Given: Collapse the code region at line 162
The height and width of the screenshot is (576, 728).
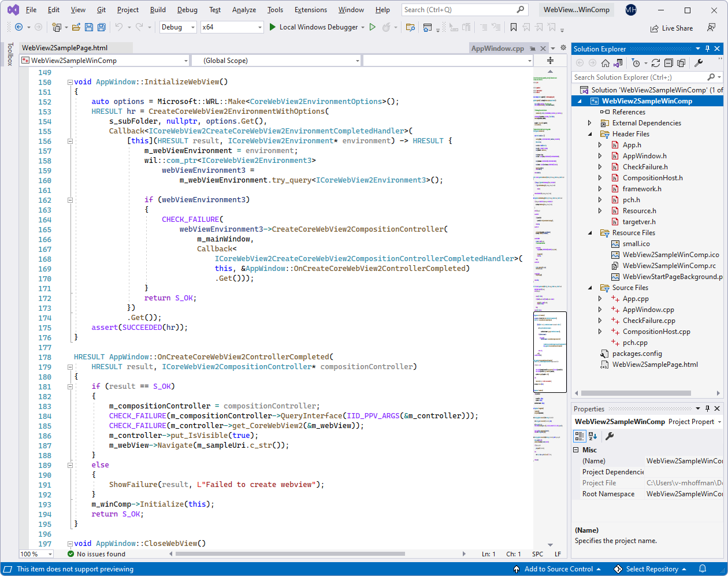Looking at the screenshot, I should 70,199.
